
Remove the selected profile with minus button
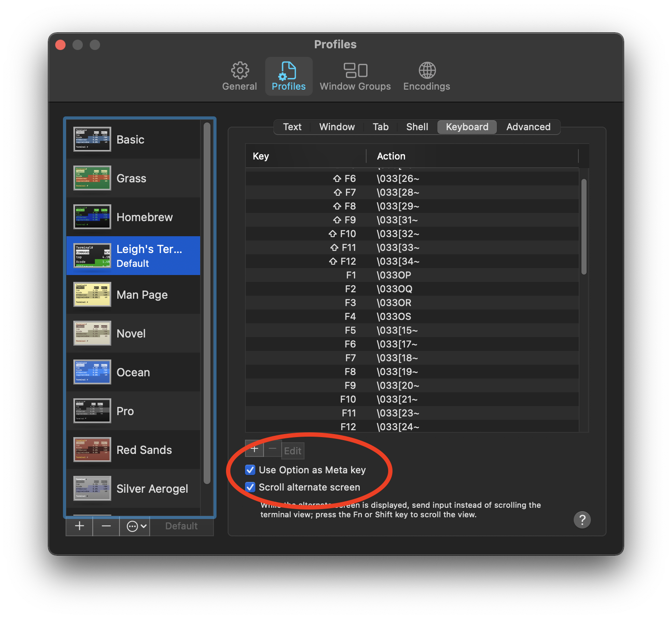[106, 526]
